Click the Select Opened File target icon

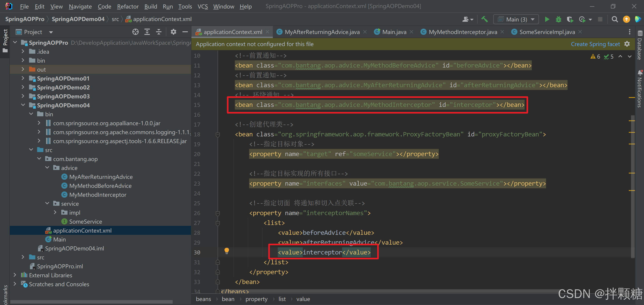pyautogui.click(x=135, y=32)
